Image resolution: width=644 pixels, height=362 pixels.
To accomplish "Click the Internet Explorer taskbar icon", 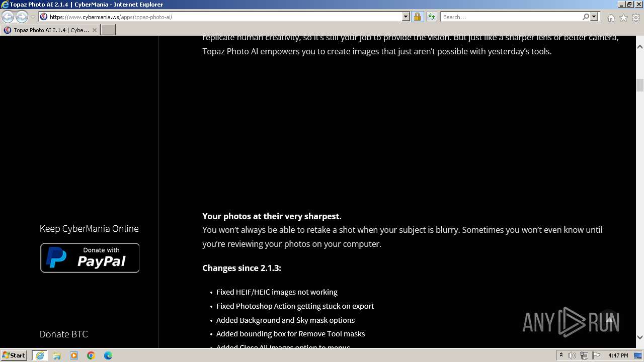I will pos(40,355).
